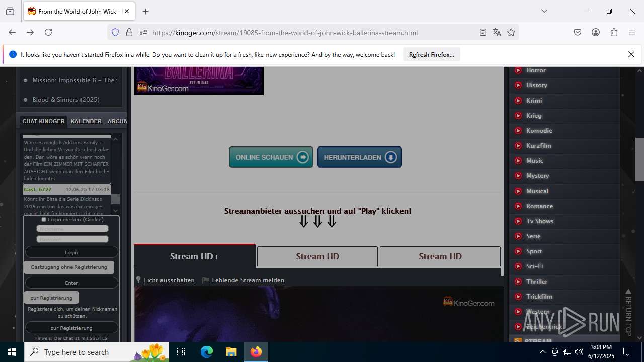
Task: Click the page vertical scrollbar thumb
Action: coord(639,159)
